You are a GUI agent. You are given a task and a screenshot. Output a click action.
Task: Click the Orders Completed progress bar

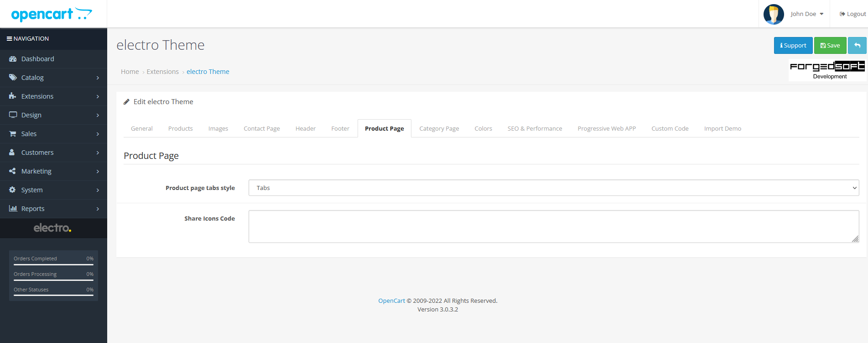54,264
